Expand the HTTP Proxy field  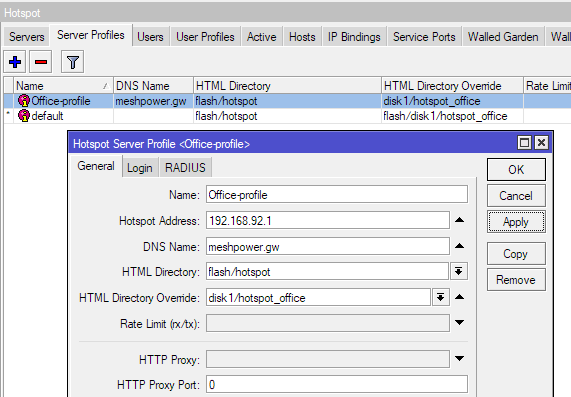coord(460,358)
